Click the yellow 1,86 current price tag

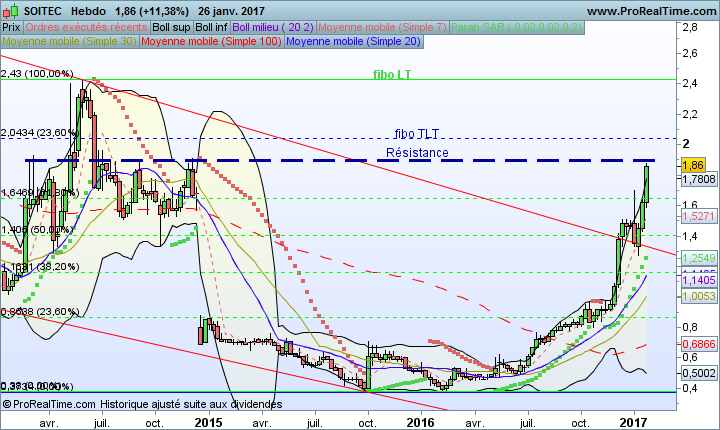693,165
